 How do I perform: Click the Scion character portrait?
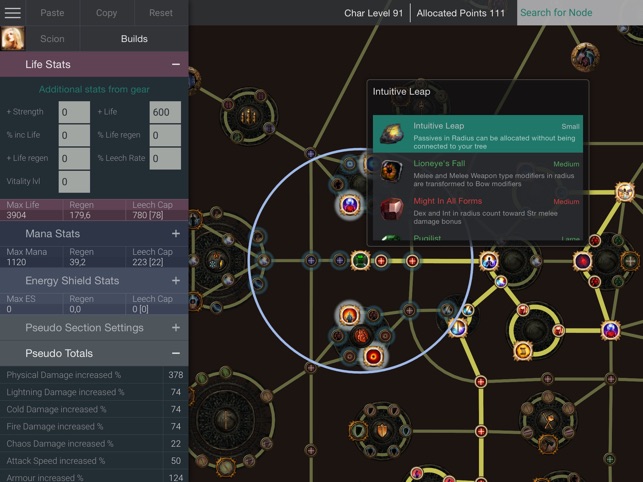pyautogui.click(x=13, y=39)
